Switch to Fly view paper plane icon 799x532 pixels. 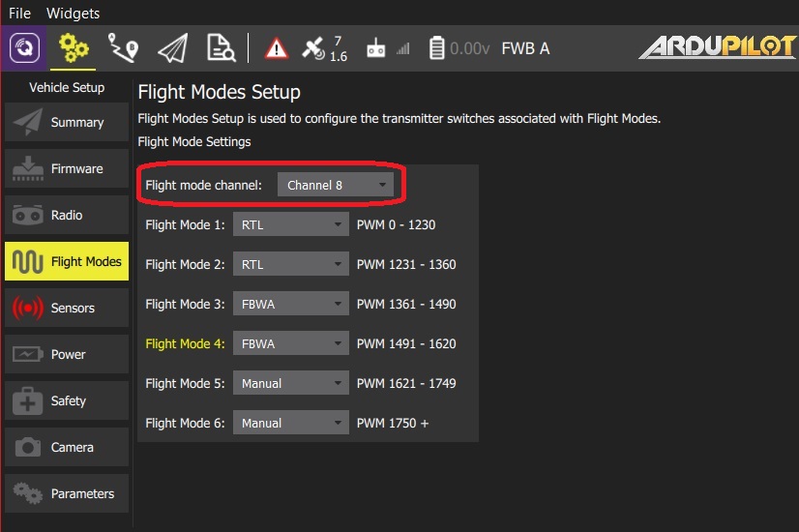click(x=172, y=48)
